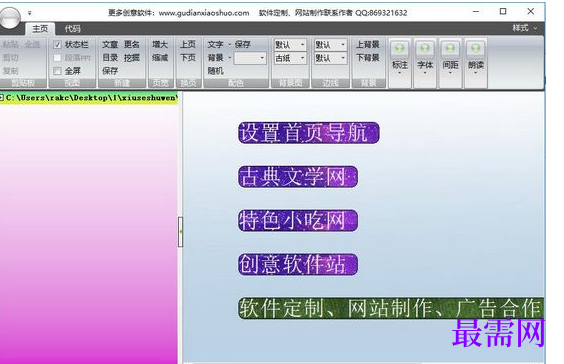Screen dimensions: 564x364
Task: Tick the disabled 段落PPT checkbox
Action: coord(57,58)
